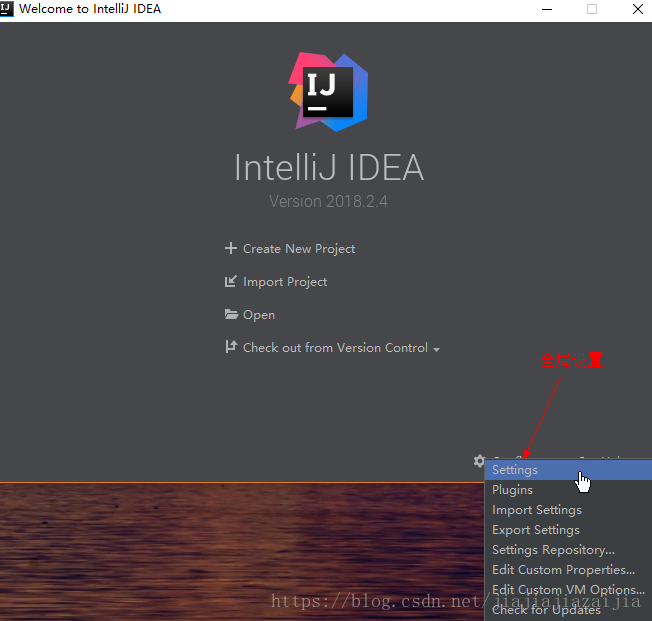Expand the Version Control dropdown arrow

436,349
